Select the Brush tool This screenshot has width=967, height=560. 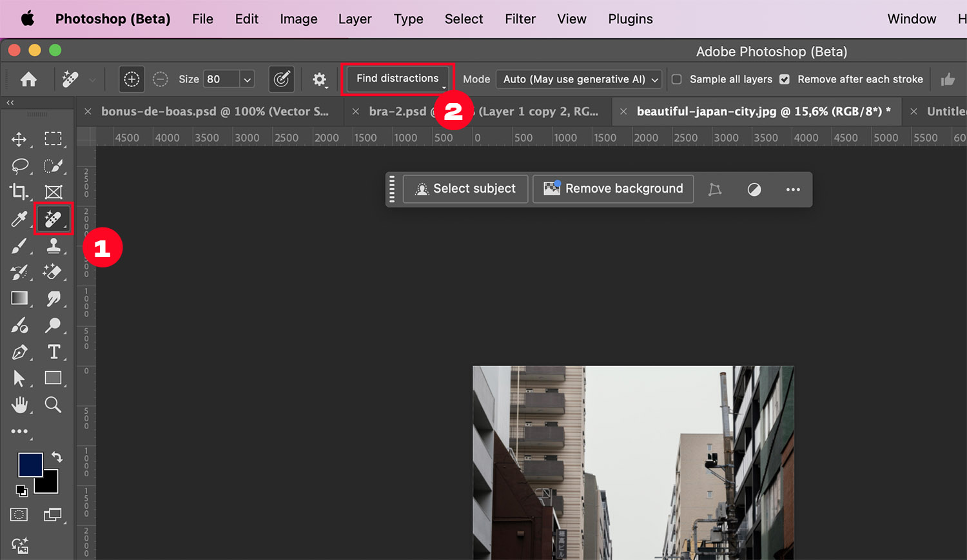(x=19, y=246)
